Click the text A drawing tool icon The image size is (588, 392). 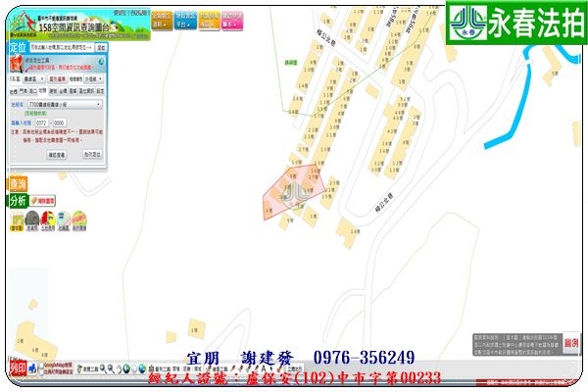(264, 368)
